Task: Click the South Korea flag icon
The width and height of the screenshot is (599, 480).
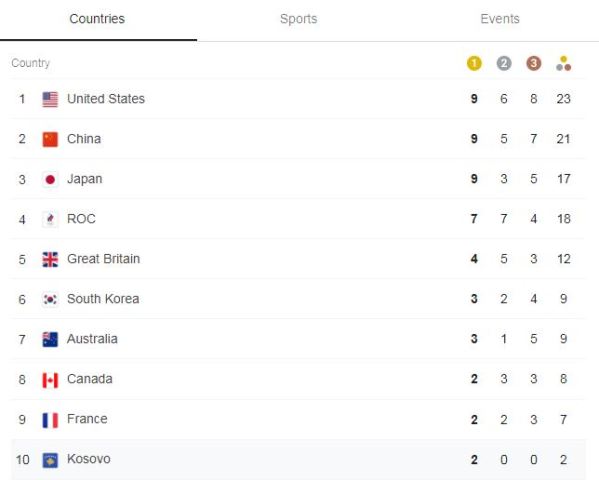Action: click(50, 299)
